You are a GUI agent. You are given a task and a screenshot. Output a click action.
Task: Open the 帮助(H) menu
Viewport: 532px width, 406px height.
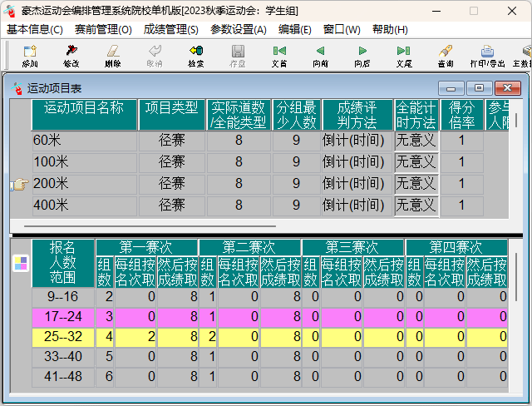pyautogui.click(x=390, y=29)
